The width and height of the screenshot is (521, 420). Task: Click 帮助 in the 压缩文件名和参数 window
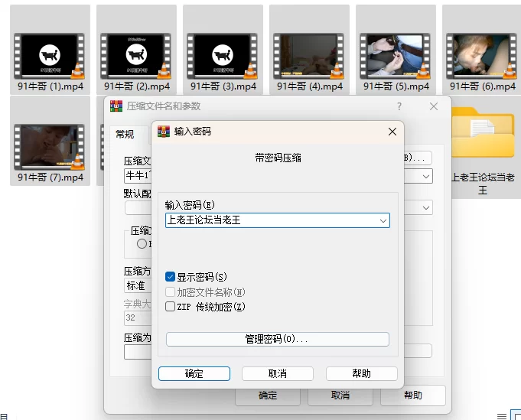pyautogui.click(x=413, y=396)
